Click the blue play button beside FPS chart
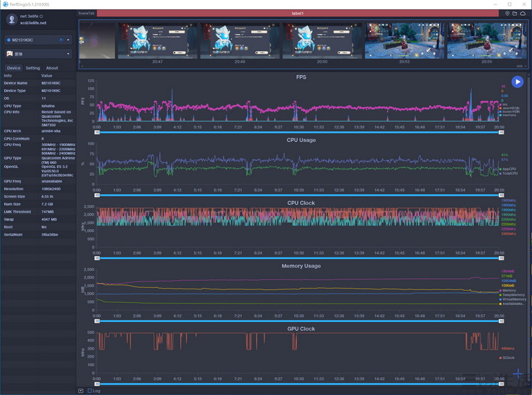 pos(517,82)
